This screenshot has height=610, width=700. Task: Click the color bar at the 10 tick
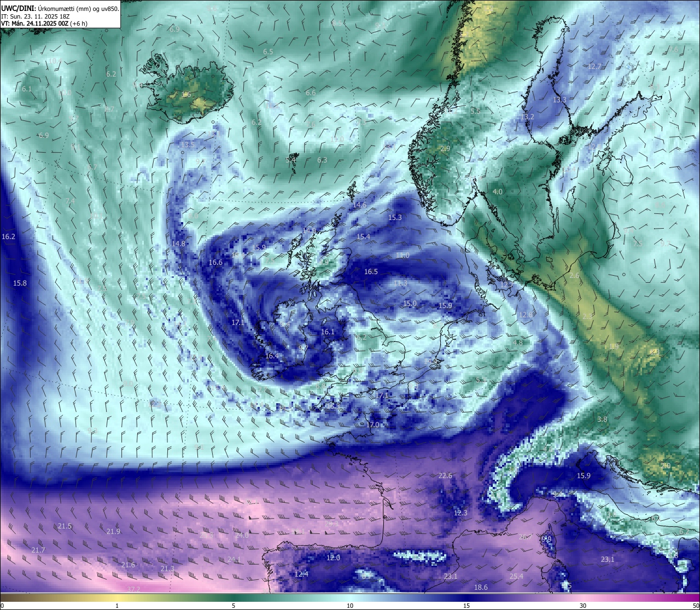(x=349, y=597)
